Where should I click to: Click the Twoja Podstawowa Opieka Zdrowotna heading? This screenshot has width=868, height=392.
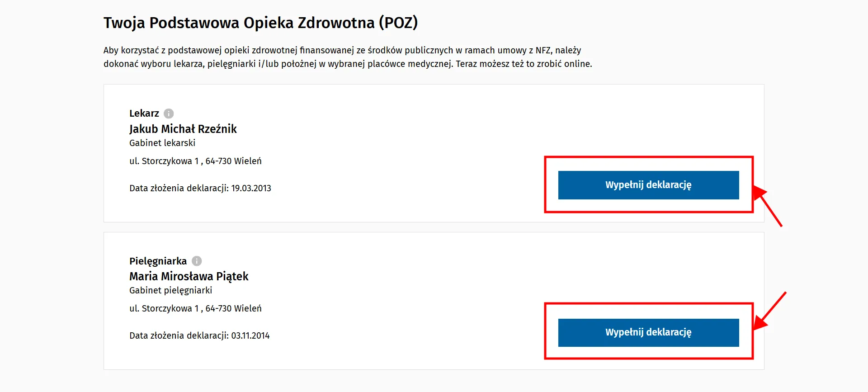pos(260,23)
